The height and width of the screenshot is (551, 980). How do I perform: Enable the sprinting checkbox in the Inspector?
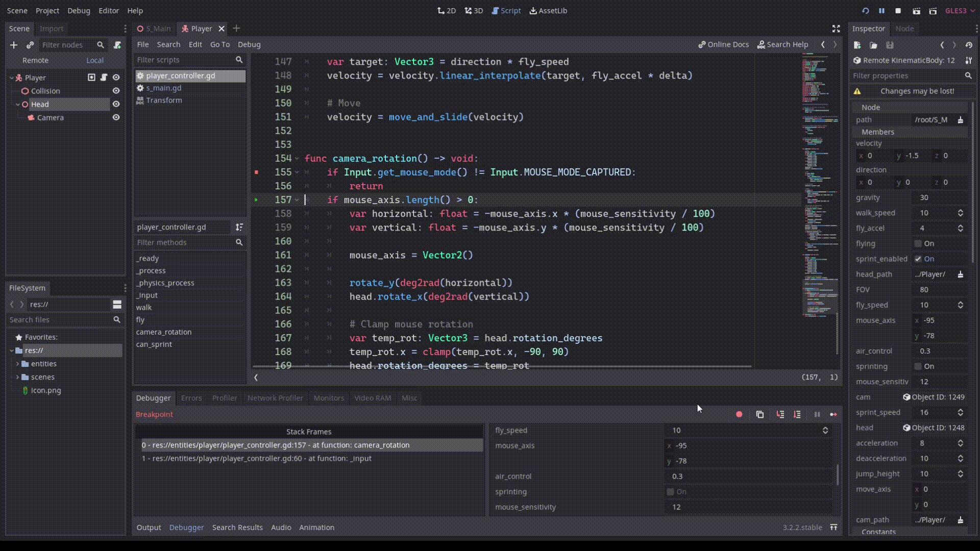click(x=919, y=366)
